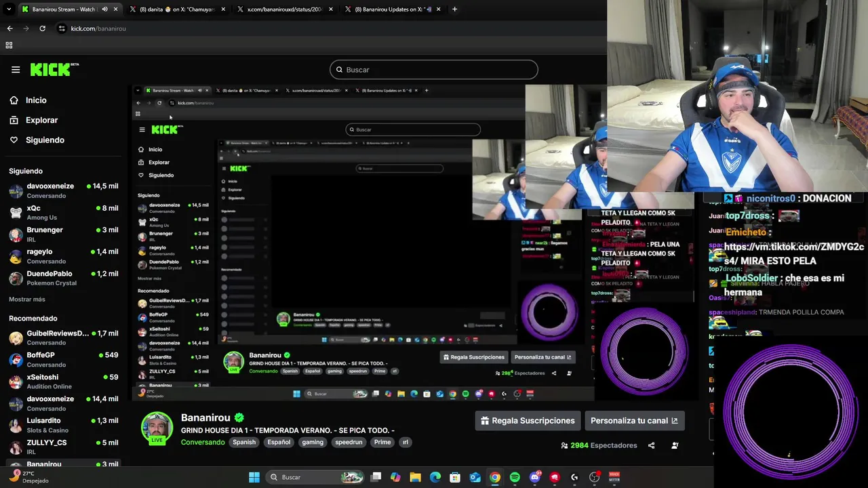Click the speedrun tag
Image resolution: width=868 pixels, height=488 pixels.
[x=349, y=442]
